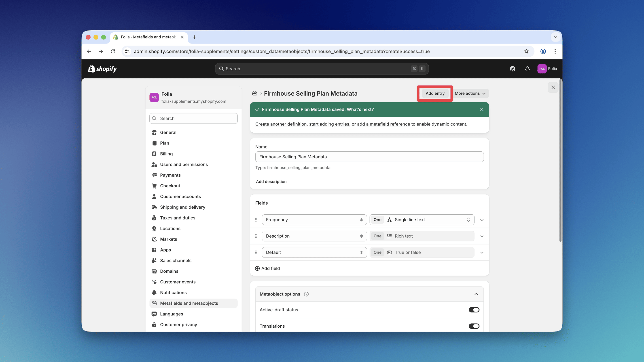Close the settings panel with X

tap(553, 87)
